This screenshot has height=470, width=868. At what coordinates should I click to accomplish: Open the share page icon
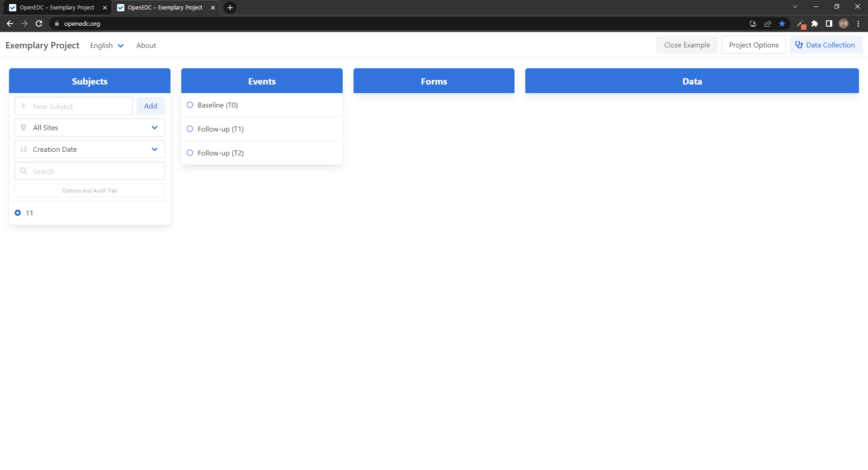pos(768,23)
